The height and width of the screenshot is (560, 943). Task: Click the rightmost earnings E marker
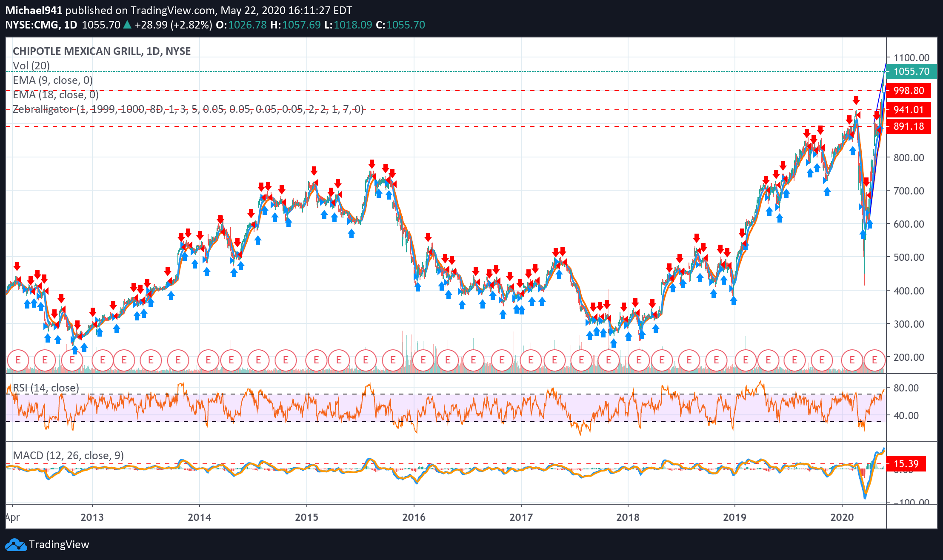tap(874, 360)
